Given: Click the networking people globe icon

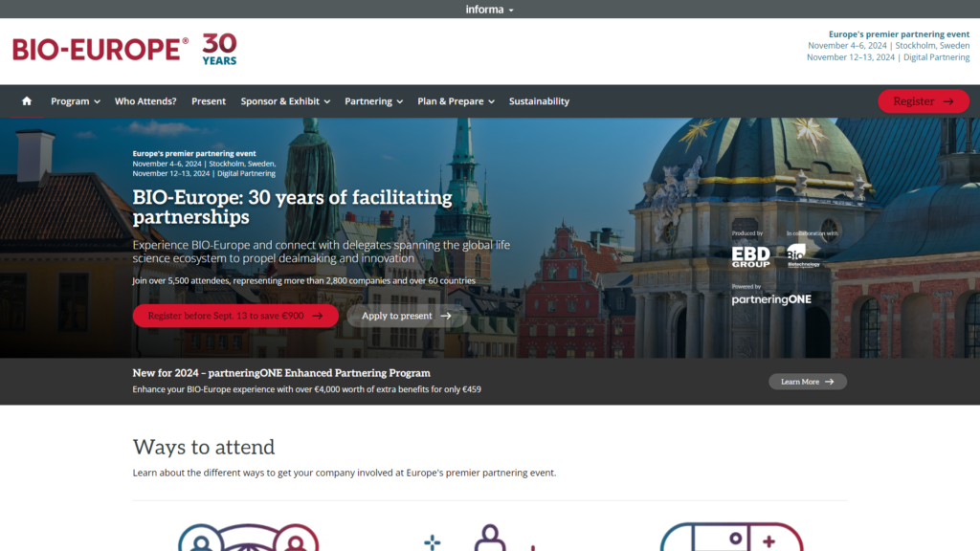Looking at the screenshot, I should (248, 538).
